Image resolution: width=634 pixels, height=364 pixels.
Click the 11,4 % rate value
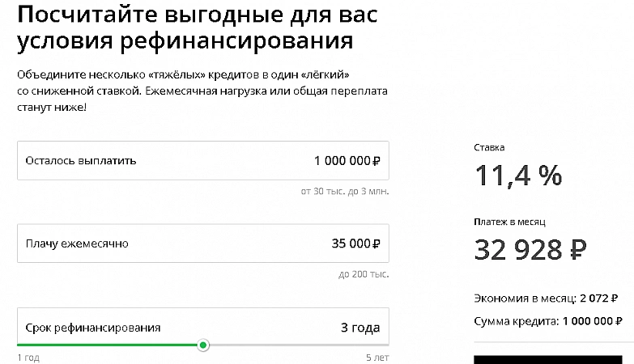[x=517, y=174]
